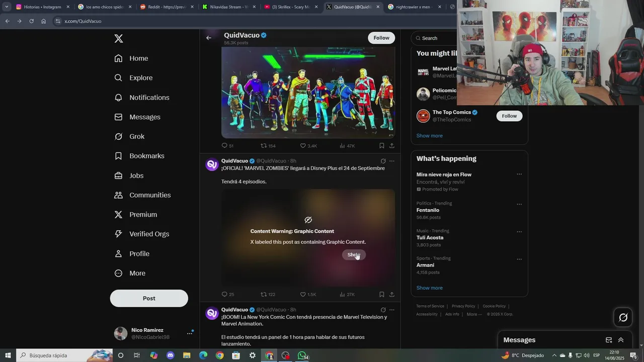Open options menu on the Marvel Zombies post
This screenshot has width=644, height=362.
(x=392, y=161)
